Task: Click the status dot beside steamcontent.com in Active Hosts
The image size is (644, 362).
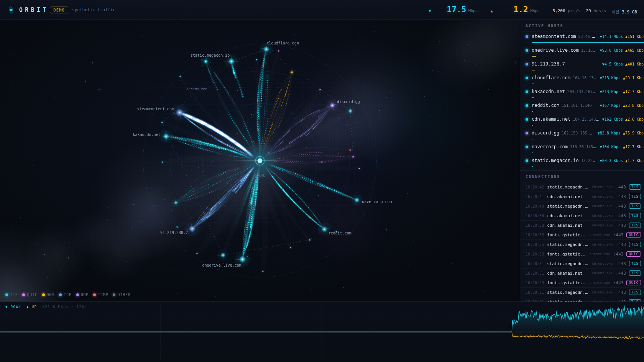Action: point(527,37)
